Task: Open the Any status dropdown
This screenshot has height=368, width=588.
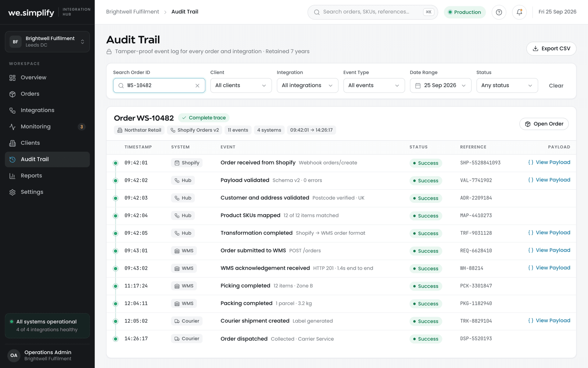Action: coord(507,85)
